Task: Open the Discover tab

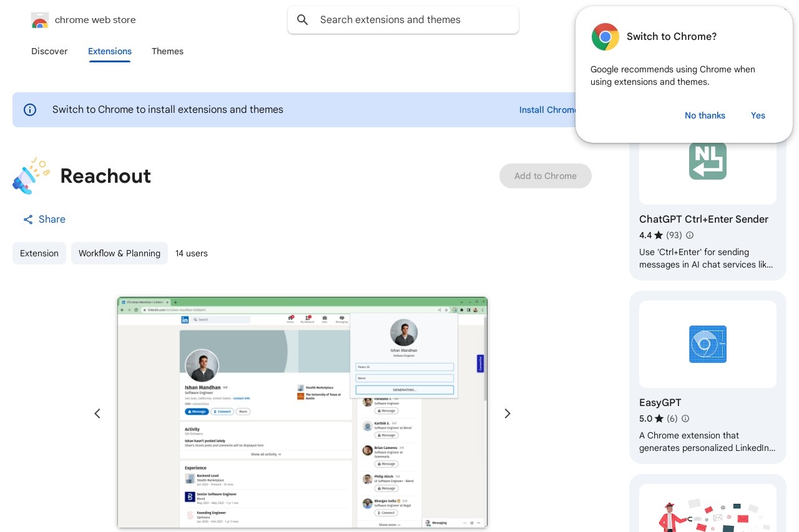Action: pos(49,51)
